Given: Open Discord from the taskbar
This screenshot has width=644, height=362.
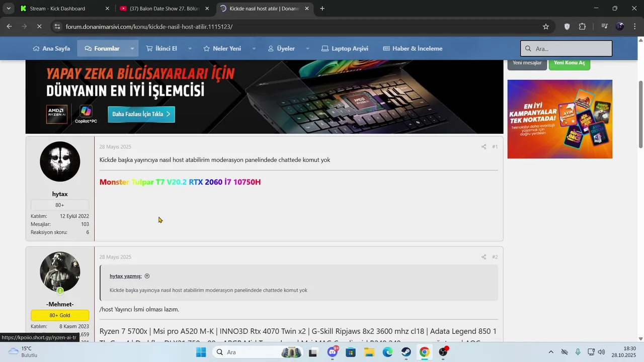Looking at the screenshot, I should click(x=332, y=352).
